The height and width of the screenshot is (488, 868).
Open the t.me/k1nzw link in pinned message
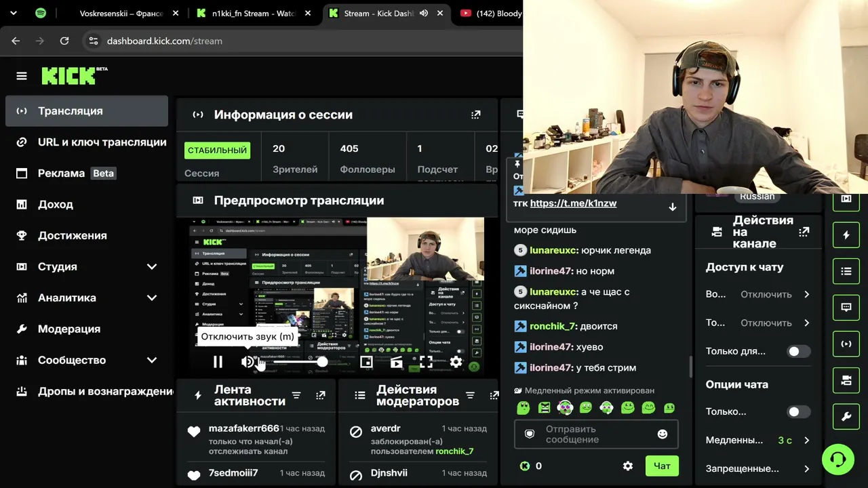coord(573,203)
